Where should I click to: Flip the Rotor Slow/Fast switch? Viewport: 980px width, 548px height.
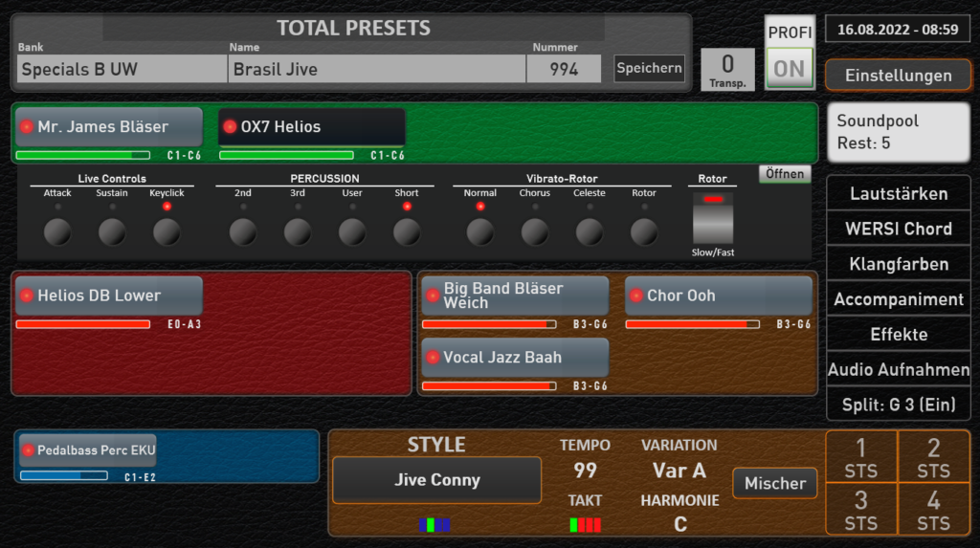pos(712,219)
